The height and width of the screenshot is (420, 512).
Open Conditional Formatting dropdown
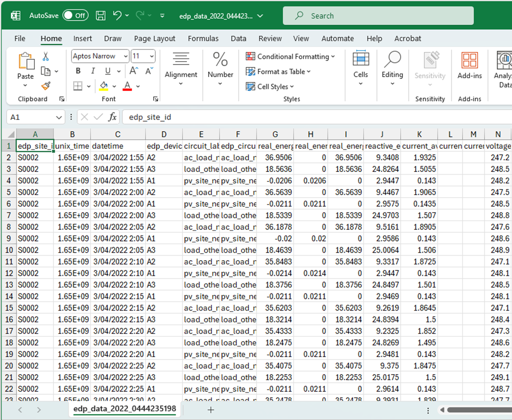(x=290, y=56)
